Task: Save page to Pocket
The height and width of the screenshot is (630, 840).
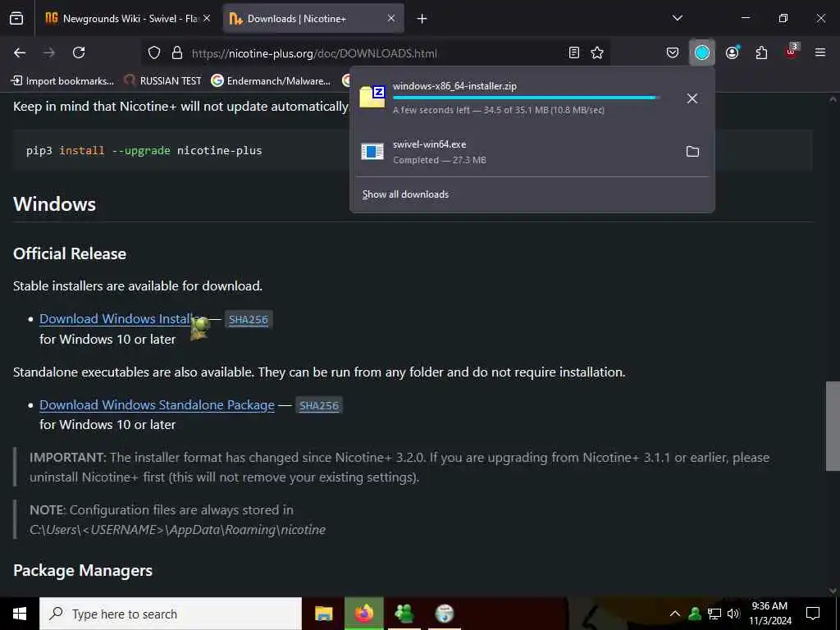Action: pos(673,52)
